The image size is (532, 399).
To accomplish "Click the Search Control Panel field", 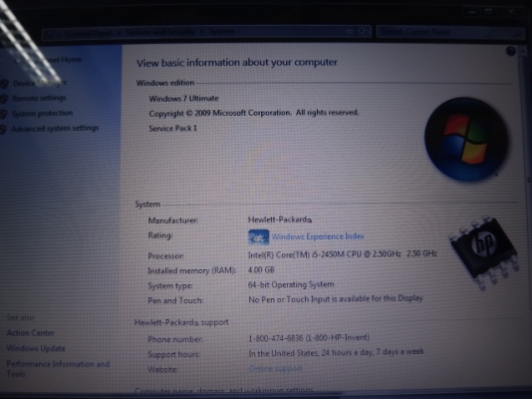I will [450, 32].
